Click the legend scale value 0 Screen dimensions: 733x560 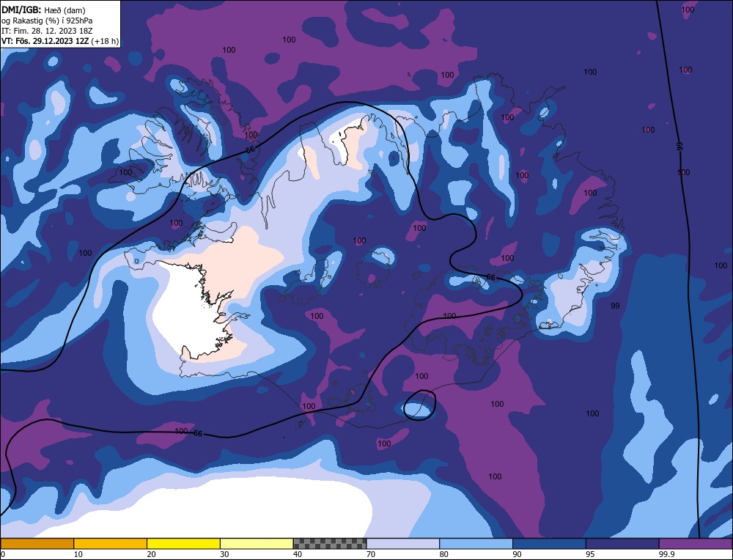tap(3, 554)
